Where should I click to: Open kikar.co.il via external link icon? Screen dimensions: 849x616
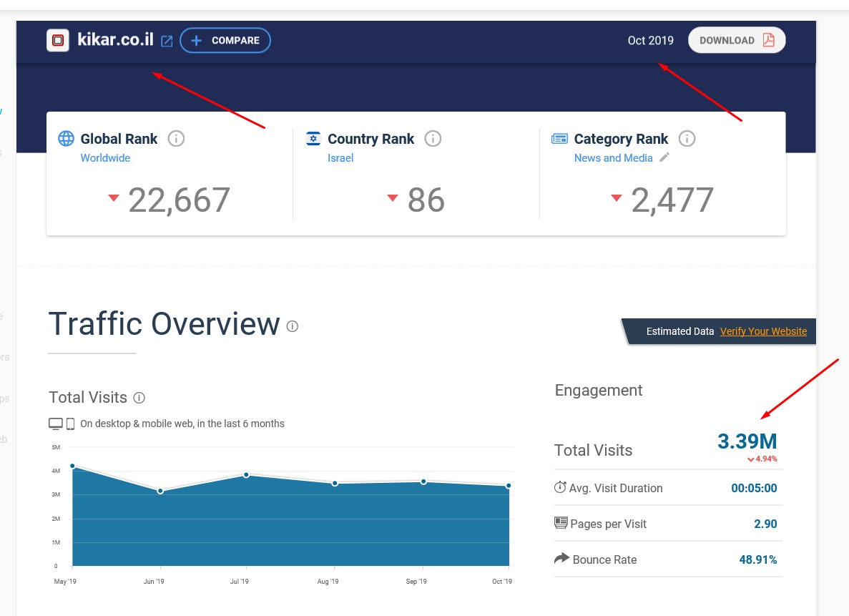pos(167,41)
